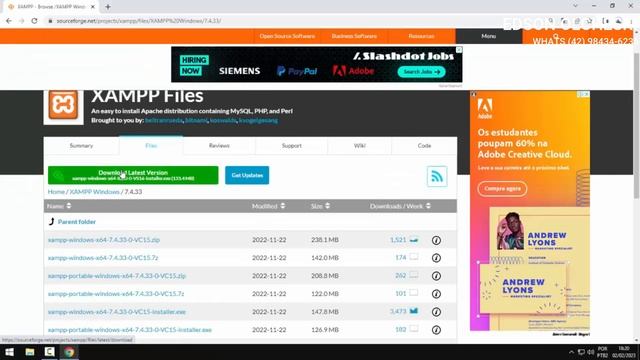Image resolution: width=640 pixels, height=360 pixels.
Task: Click XAMPP Windows breadcrumb link
Action: pyautogui.click(x=94, y=191)
